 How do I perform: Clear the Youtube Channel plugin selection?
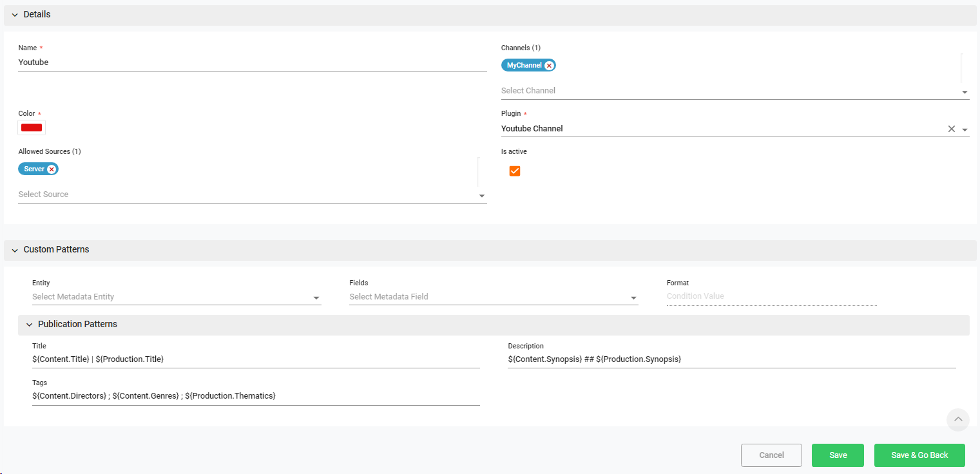tap(951, 129)
